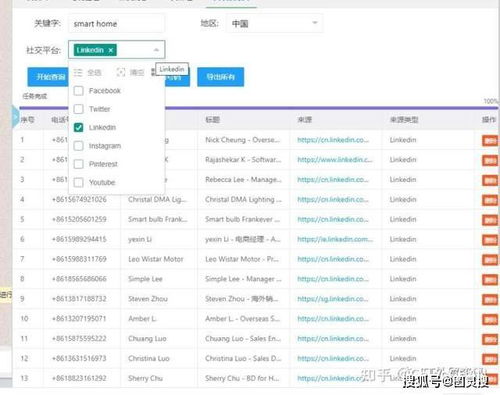Click the 操作 column header

coord(489,120)
